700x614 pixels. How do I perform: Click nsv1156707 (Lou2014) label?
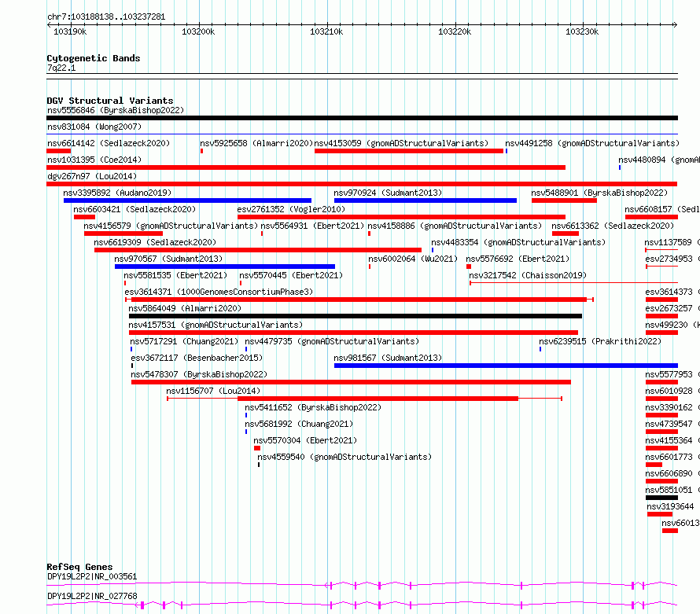tap(213, 391)
